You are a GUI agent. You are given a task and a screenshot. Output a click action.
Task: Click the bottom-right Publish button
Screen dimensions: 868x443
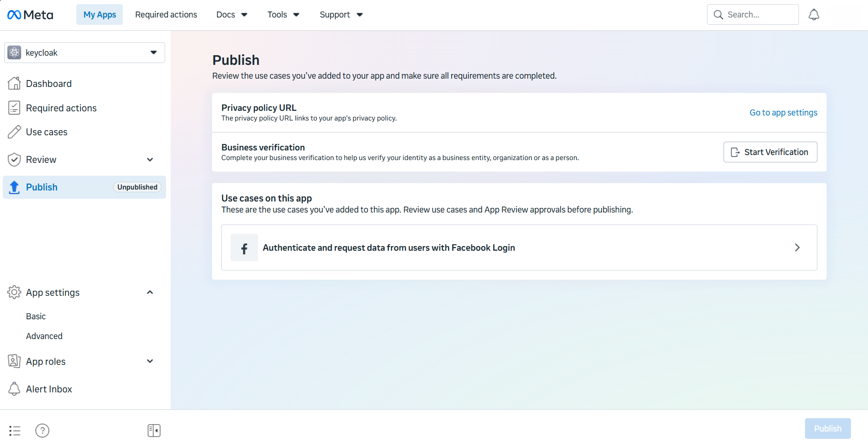click(828, 428)
